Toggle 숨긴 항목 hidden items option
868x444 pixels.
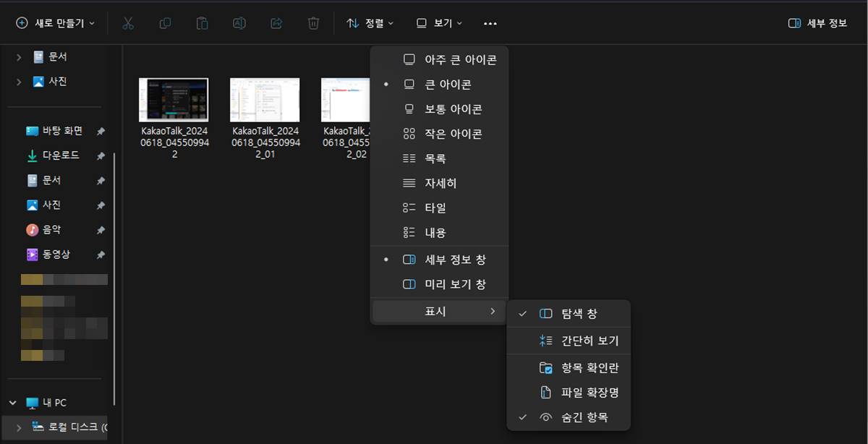tap(569, 417)
